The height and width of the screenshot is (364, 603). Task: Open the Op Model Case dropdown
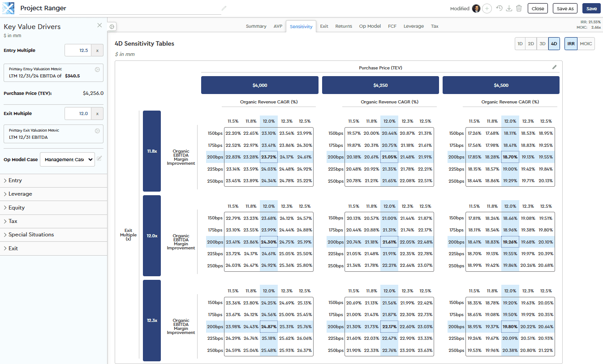click(x=67, y=159)
